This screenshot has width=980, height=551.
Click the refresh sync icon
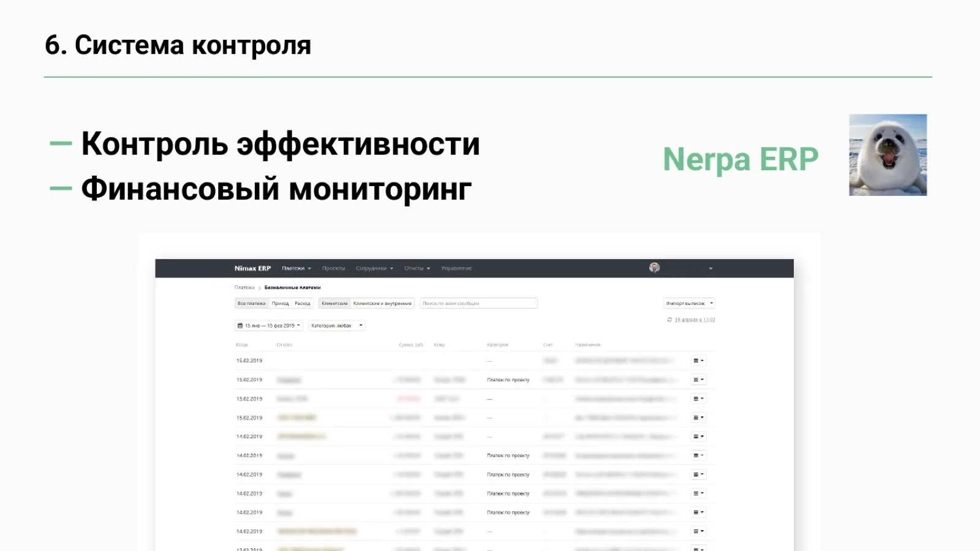669,320
